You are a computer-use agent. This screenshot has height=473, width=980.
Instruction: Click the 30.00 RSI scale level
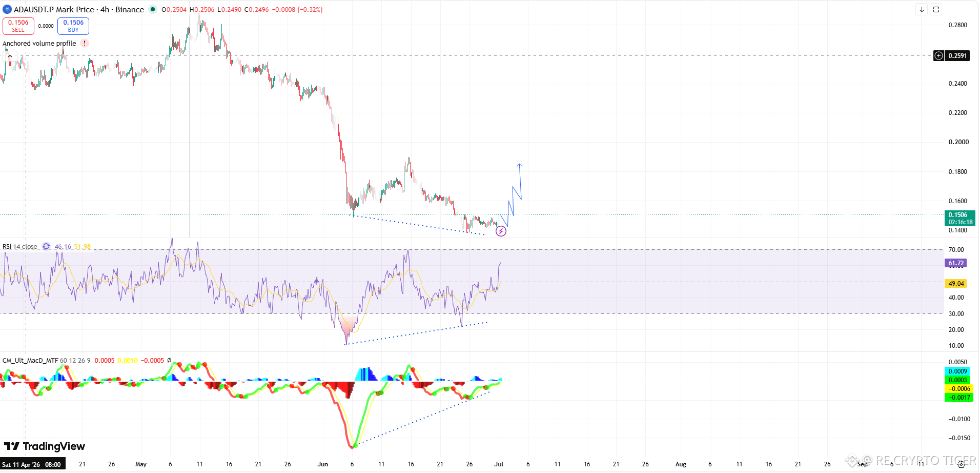956,314
